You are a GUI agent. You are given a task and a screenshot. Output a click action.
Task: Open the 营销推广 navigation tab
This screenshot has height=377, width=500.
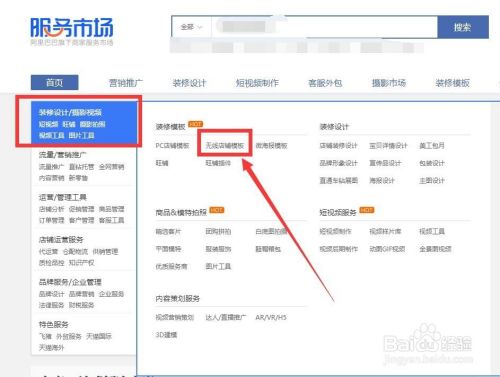(x=126, y=83)
